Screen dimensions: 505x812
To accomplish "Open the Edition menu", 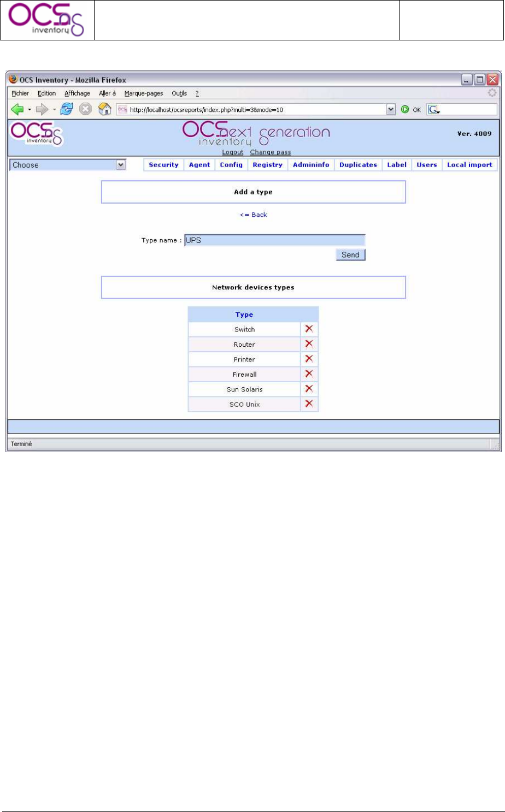I will 47,93.
